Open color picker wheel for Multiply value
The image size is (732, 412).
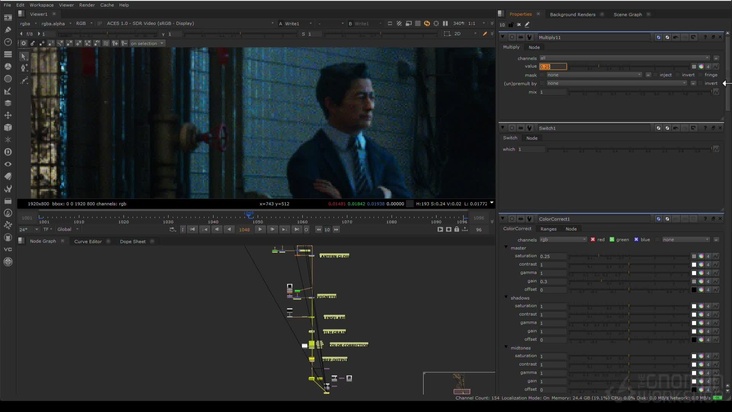(x=702, y=66)
